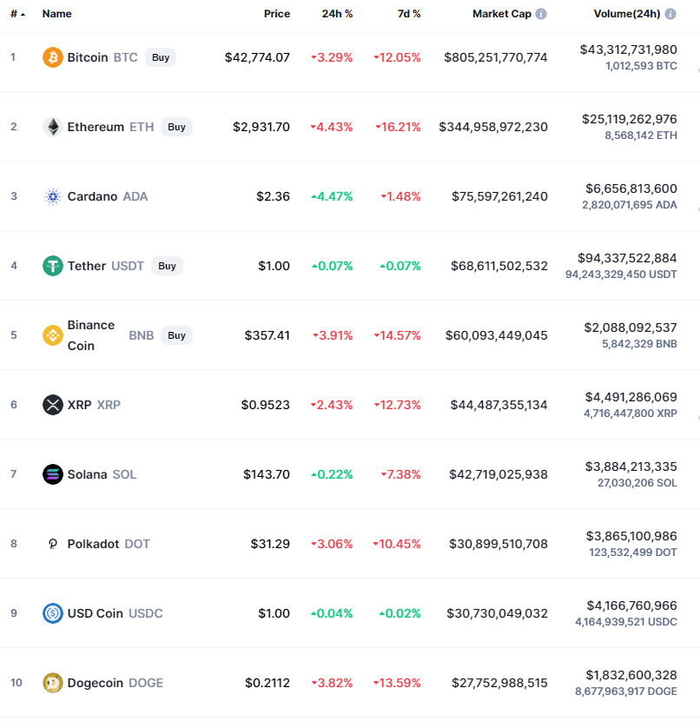Sort table by the # rank column
This screenshot has height=728, width=700.
[x=17, y=14]
